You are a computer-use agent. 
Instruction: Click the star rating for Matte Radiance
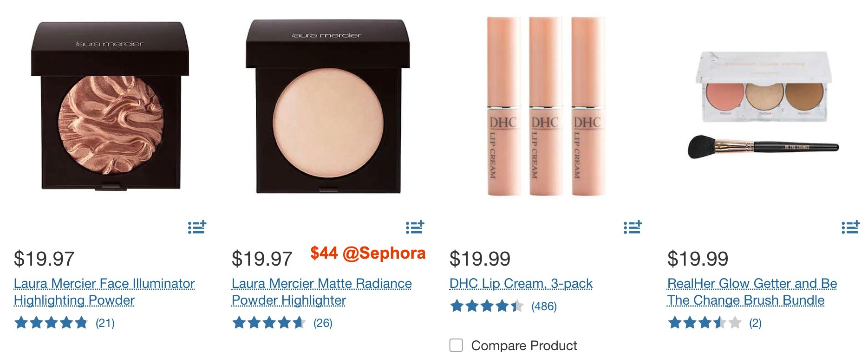269,323
